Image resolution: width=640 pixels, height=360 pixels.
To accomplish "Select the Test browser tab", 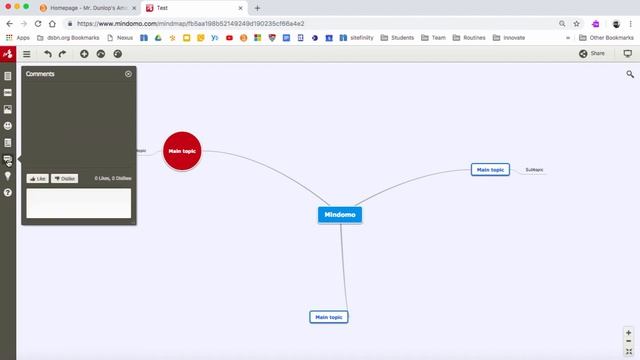I will pyautogui.click(x=194, y=8).
